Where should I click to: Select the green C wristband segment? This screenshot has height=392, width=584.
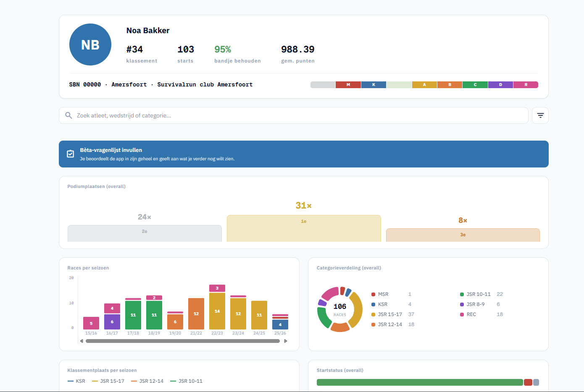coord(475,85)
